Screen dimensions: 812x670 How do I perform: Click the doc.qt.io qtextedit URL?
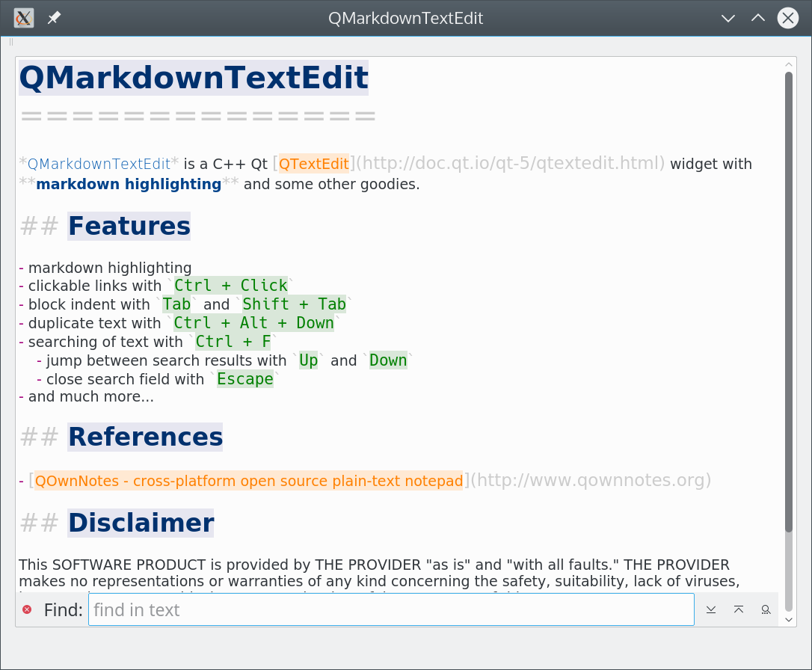click(x=510, y=164)
